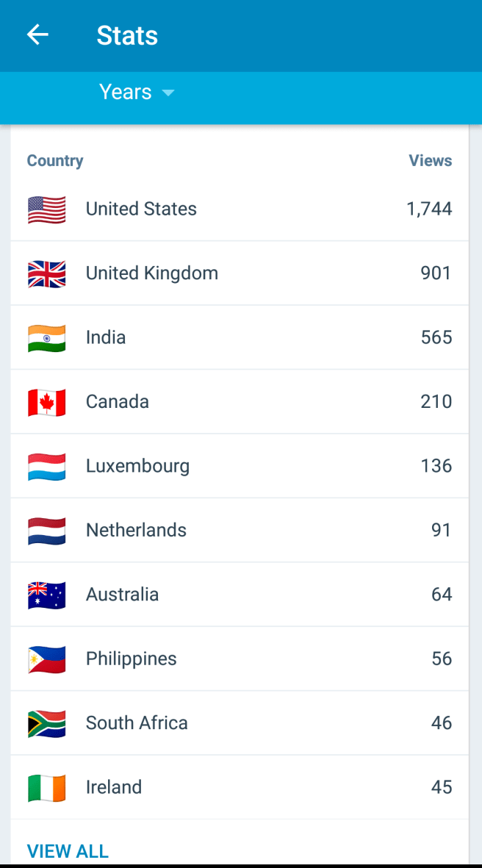Image resolution: width=482 pixels, height=868 pixels.
Task: Tap the back arrow icon
Action: click(37, 35)
